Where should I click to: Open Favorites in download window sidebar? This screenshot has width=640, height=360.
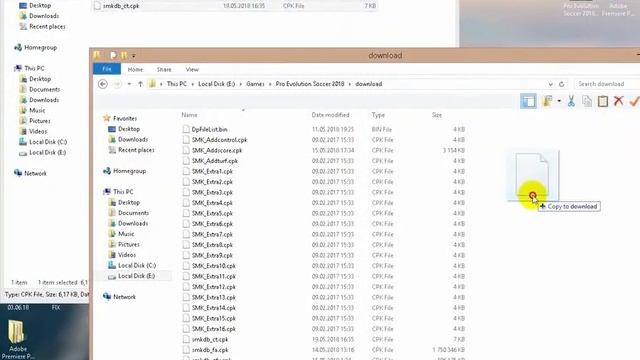tap(125, 118)
